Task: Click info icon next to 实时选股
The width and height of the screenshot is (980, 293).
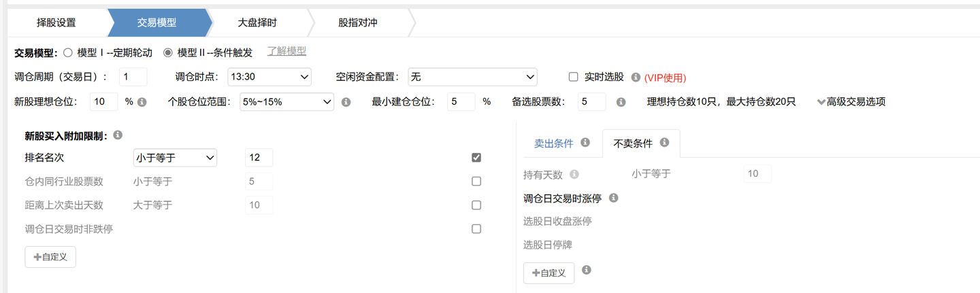Action: (x=636, y=77)
